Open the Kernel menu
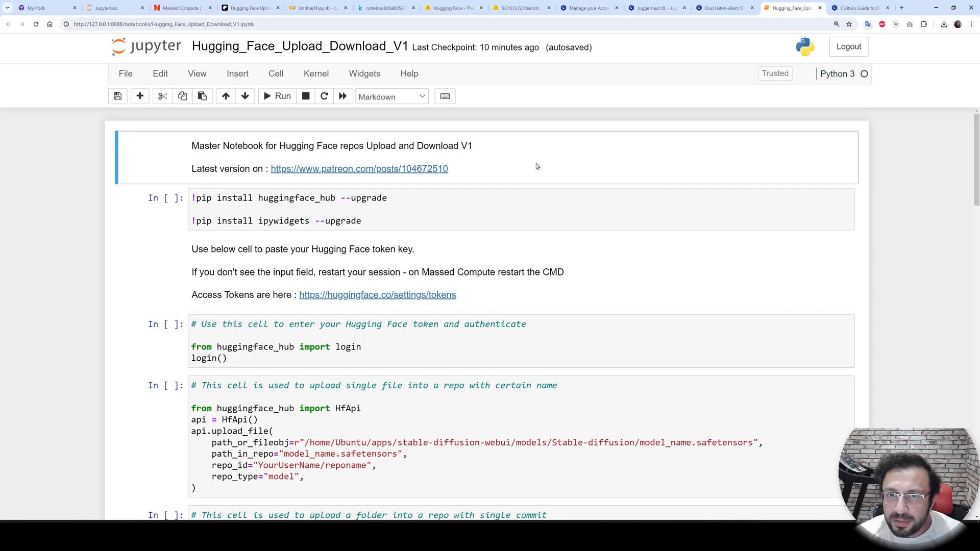This screenshot has width=980, height=551. (x=316, y=73)
